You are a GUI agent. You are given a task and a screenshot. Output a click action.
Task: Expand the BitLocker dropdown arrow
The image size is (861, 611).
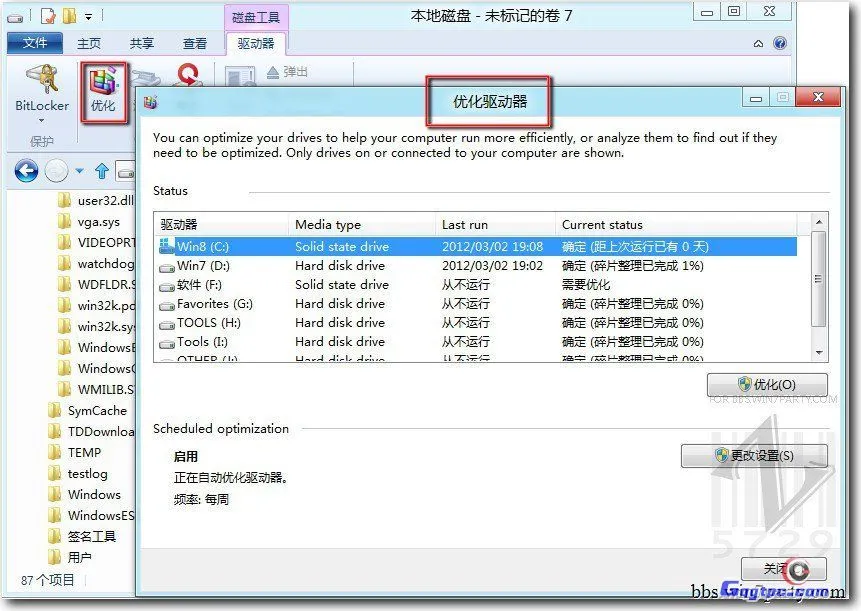(x=42, y=120)
